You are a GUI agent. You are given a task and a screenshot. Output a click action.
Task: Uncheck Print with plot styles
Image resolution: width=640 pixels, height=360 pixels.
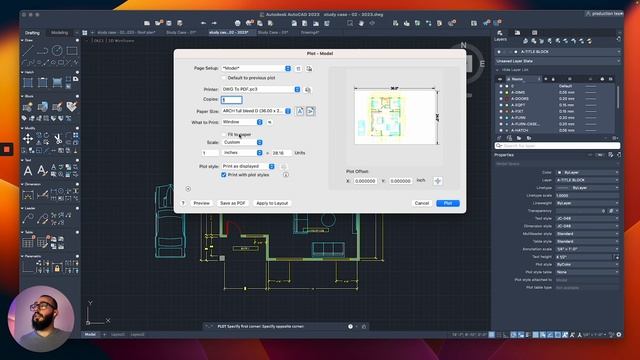(224, 175)
